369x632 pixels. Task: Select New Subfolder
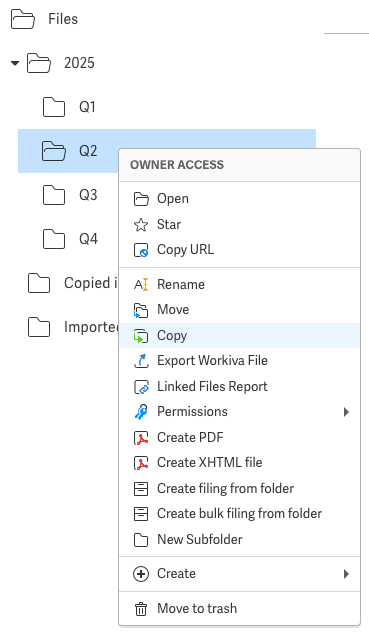pos(239,540)
